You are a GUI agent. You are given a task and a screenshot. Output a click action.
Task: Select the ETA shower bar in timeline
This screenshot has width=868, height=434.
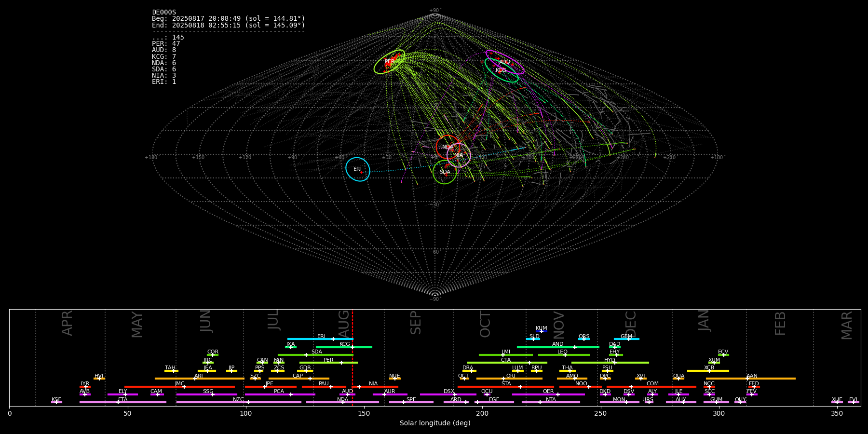[123, 402]
